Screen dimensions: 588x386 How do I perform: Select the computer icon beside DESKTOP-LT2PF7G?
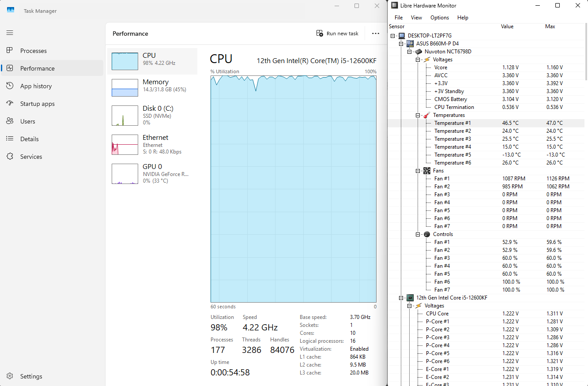[402, 36]
